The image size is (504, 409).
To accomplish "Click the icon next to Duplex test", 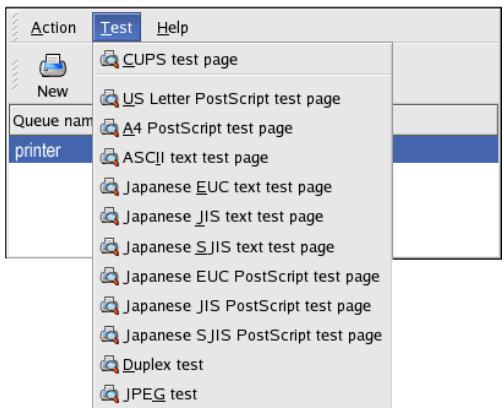I will [x=110, y=365].
